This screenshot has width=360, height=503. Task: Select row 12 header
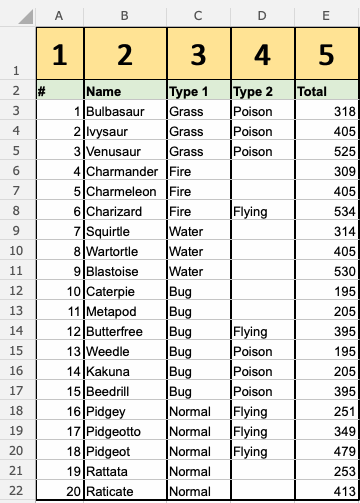point(17,290)
